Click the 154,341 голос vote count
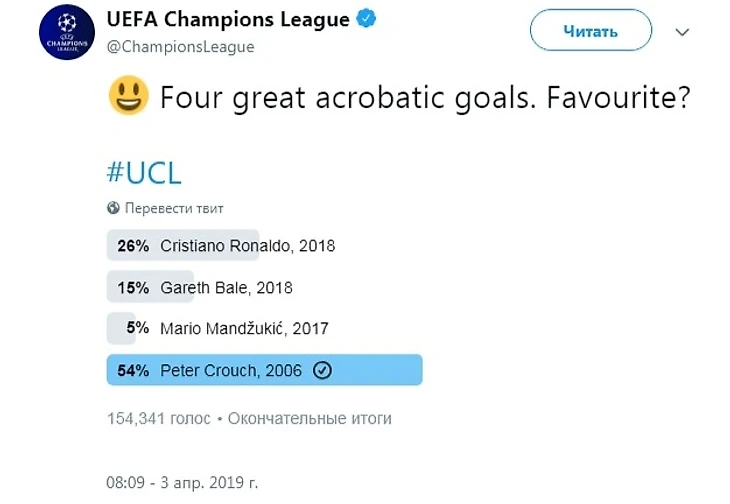Screen dimensions: 730x504 (158, 418)
